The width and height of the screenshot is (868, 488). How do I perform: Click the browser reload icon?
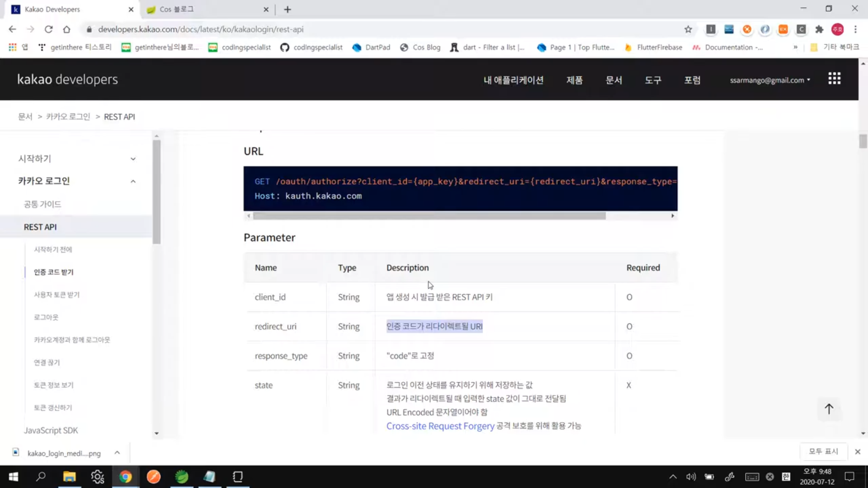point(48,29)
